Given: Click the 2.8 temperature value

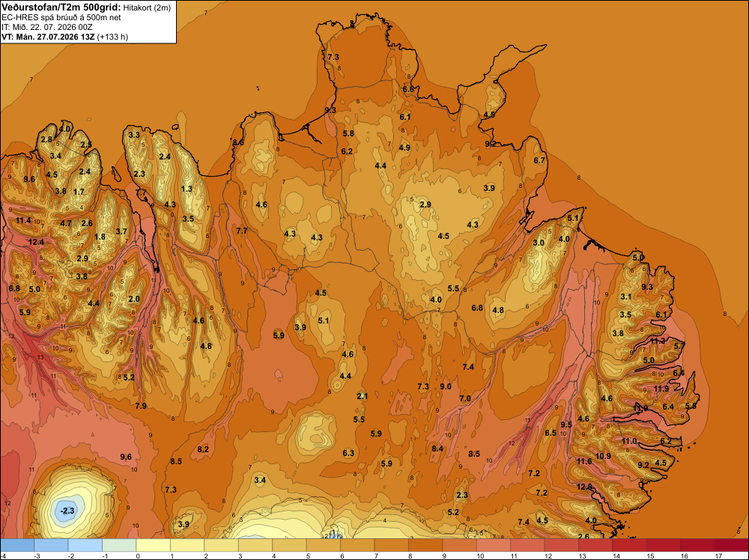Looking at the screenshot, I should [x=46, y=139].
